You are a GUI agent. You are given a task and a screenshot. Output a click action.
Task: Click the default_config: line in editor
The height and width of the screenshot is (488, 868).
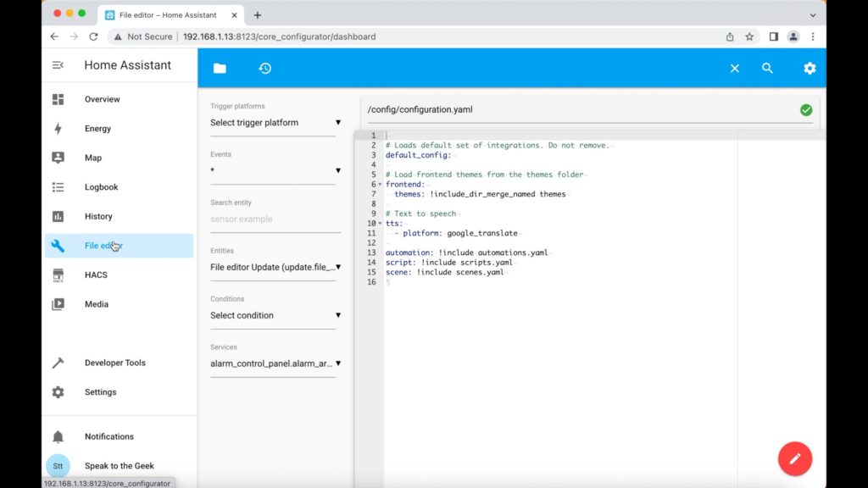[419, 155]
